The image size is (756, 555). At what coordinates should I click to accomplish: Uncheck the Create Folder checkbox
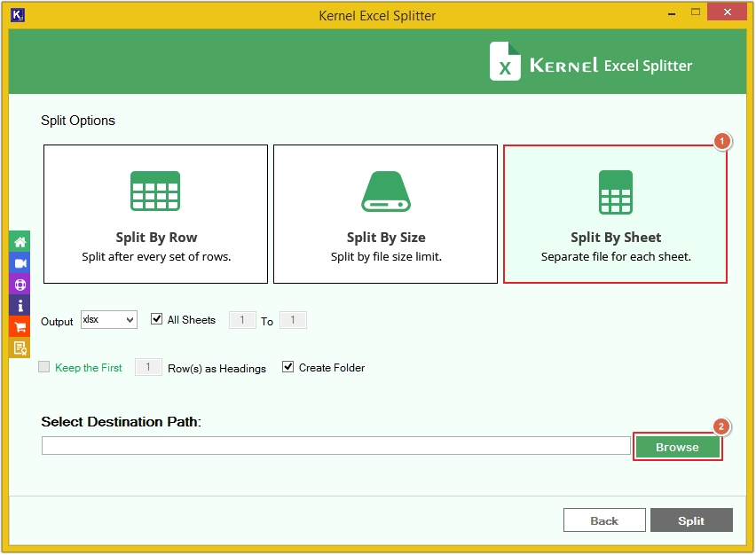(x=287, y=367)
